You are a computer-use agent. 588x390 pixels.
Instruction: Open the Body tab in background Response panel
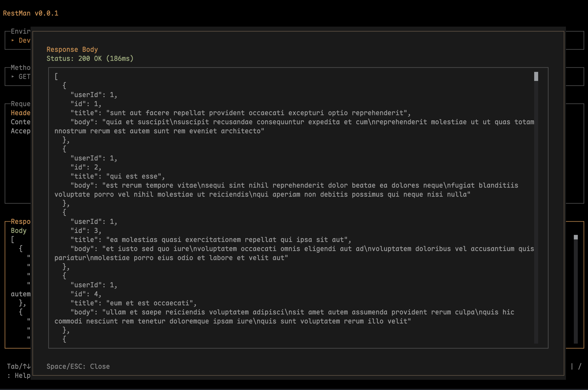[19, 231]
